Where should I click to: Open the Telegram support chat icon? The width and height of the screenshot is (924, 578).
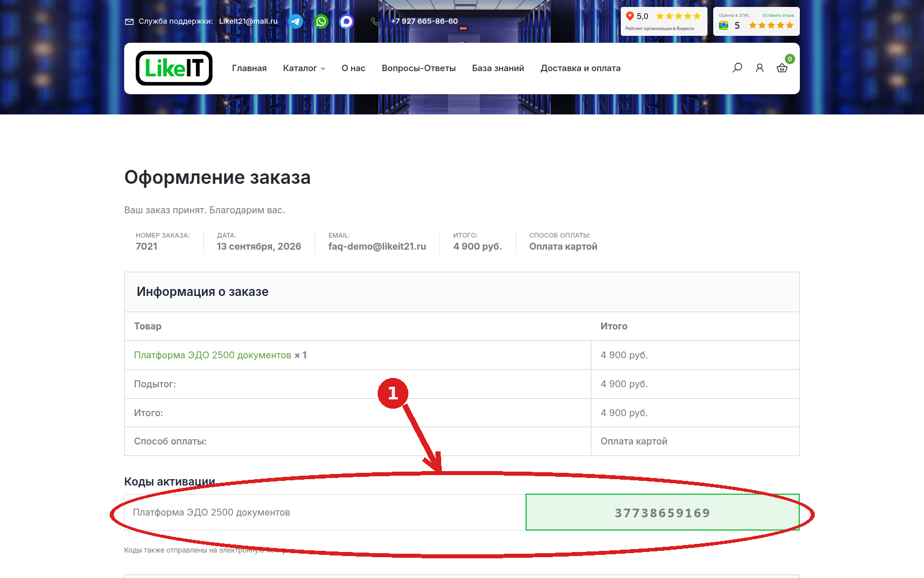(296, 21)
